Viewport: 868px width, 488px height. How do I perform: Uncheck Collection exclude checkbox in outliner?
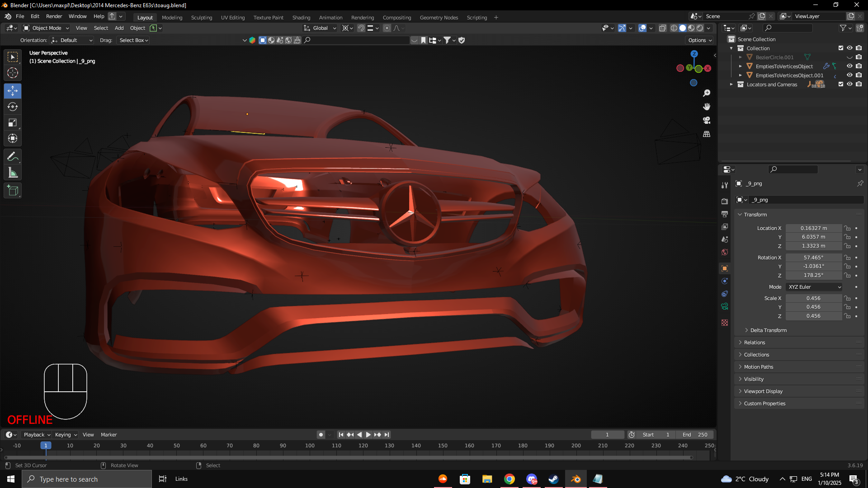841,48
